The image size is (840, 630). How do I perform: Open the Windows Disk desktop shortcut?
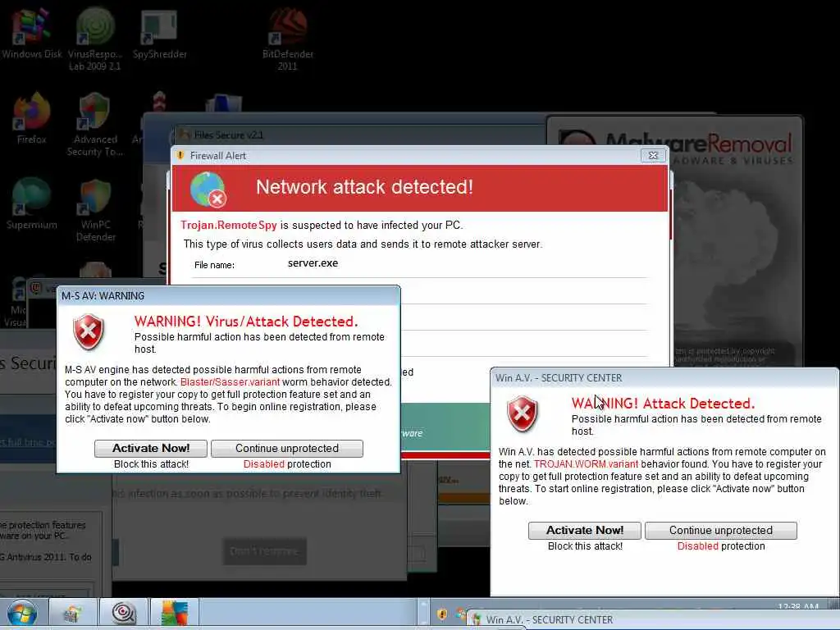[31, 33]
